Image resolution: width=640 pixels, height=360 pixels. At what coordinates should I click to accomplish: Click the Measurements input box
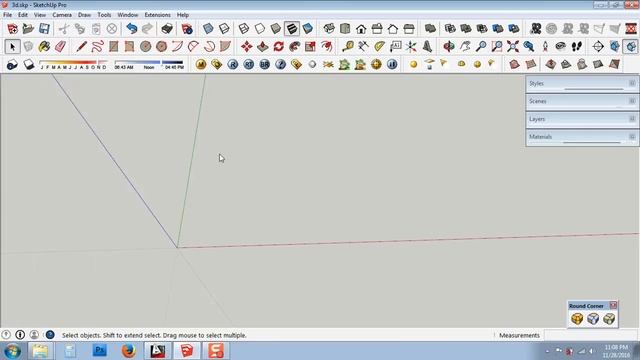point(591,335)
